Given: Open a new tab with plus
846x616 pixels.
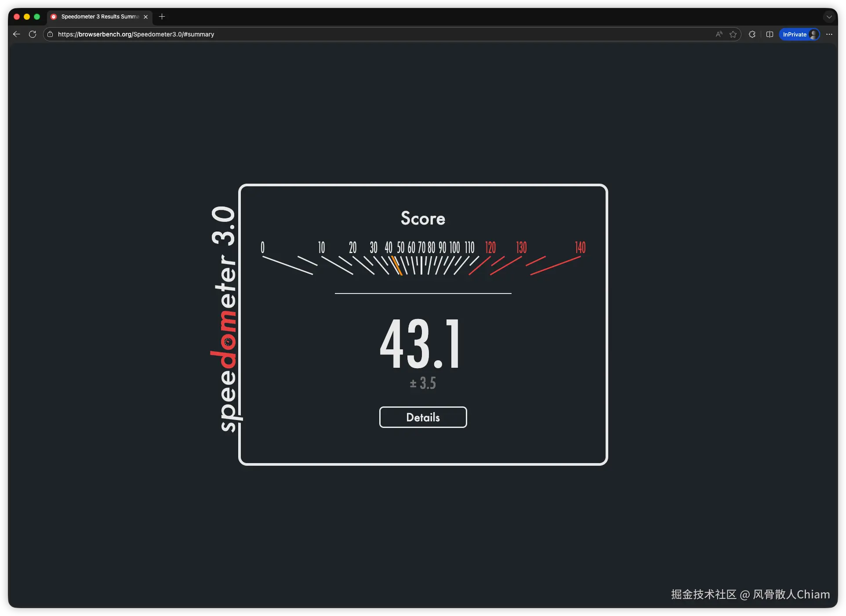Looking at the screenshot, I should tap(162, 17).
